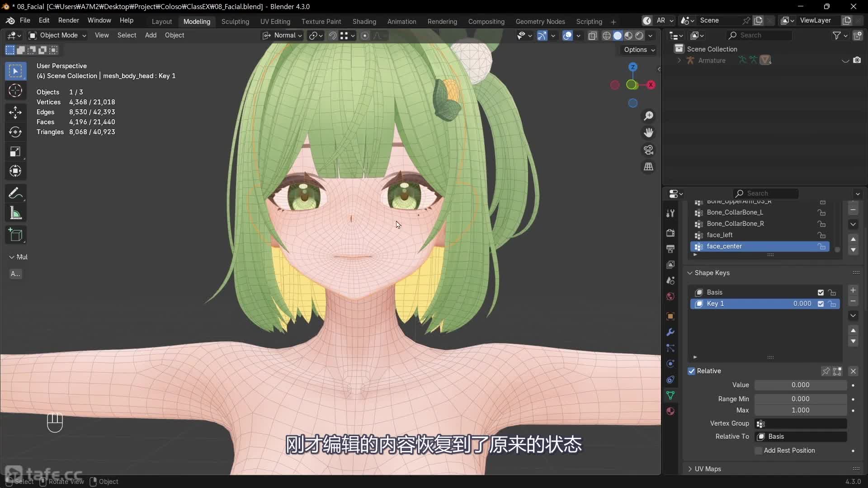Expand the Armature tree item
868x488 pixels.
pos(679,60)
